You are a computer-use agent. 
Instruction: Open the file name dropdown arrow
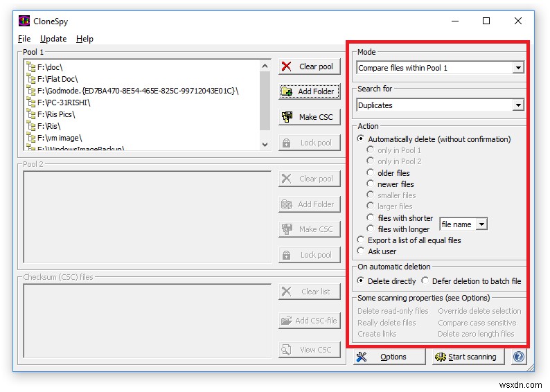[x=482, y=224]
